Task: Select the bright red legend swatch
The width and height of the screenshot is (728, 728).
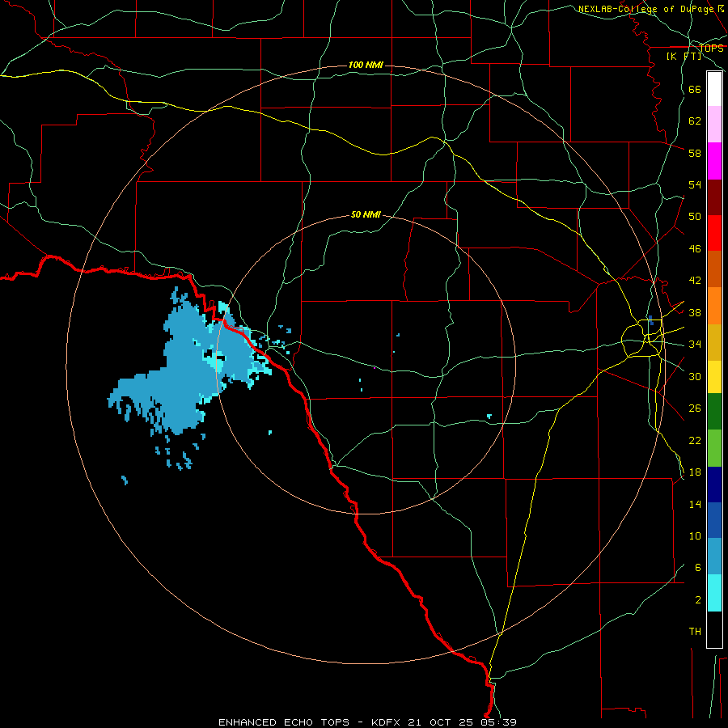Action: [x=714, y=233]
